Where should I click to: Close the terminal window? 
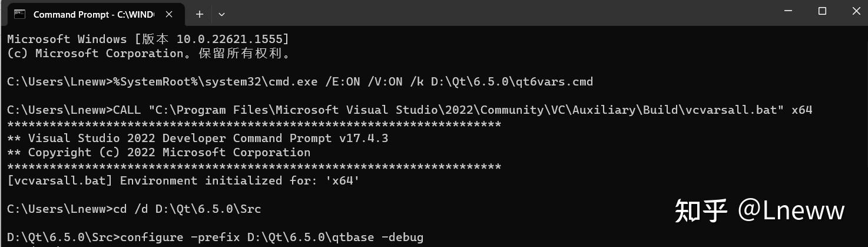(x=855, y=12)
